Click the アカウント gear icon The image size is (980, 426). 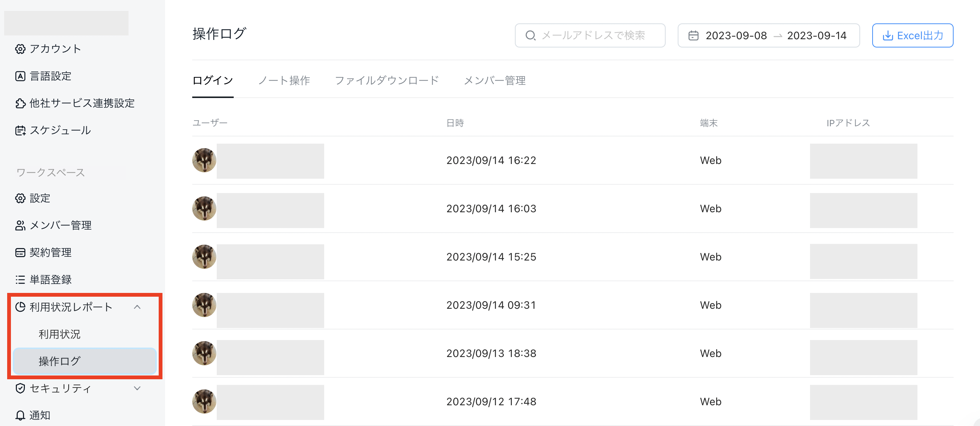coord(20,49)
